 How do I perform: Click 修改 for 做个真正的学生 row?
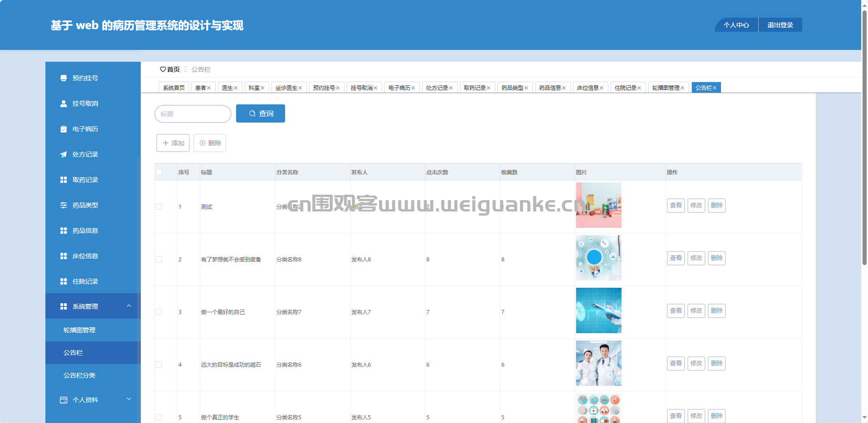(696, 416)
